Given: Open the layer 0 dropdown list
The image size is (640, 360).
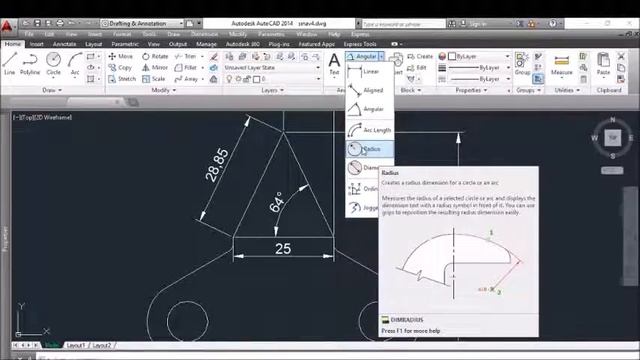Looking at the screenshot, I should 318,79.
